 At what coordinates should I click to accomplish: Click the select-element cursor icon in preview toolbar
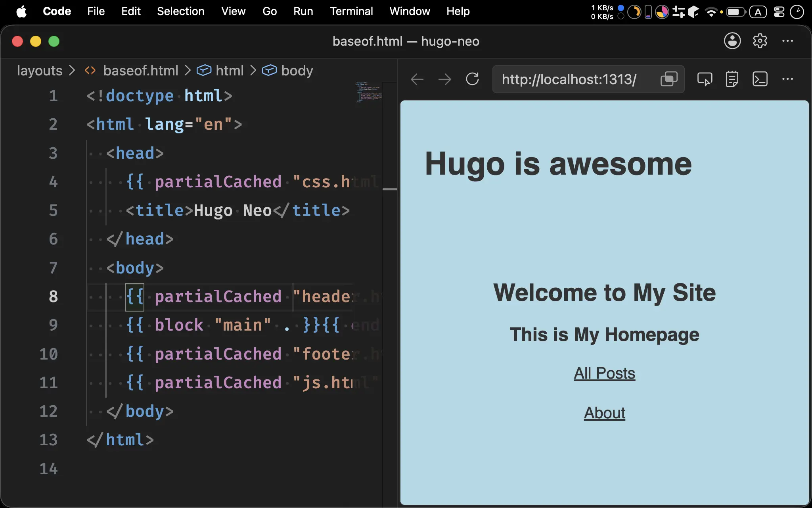[x=705, y=79]
